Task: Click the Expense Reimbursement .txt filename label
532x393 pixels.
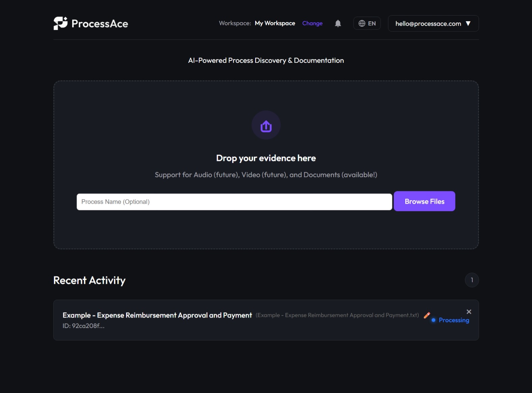Action: 337,315
